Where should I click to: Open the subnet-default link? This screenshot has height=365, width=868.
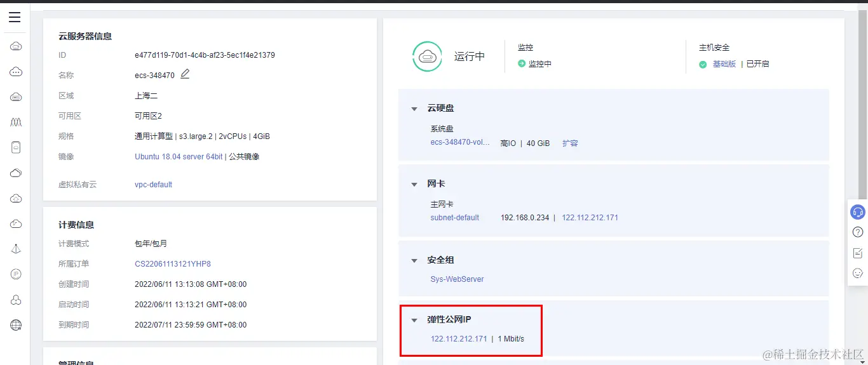(455, 218)
